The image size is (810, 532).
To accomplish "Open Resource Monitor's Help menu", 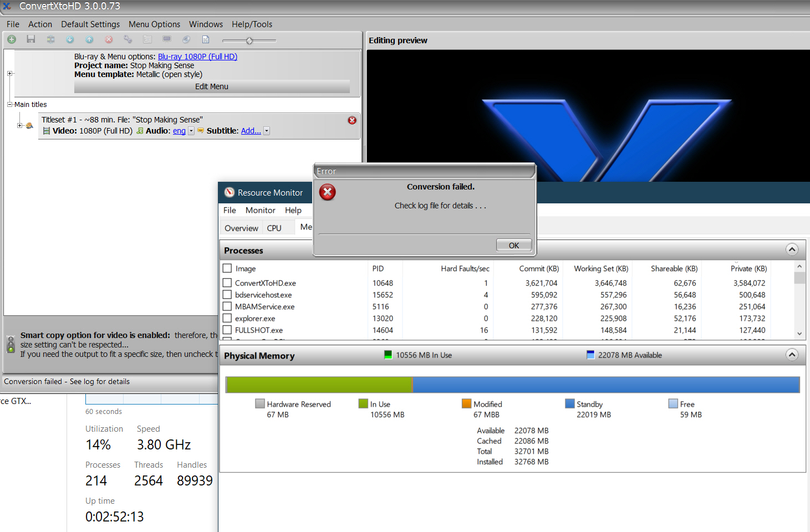I will click(293, 211).
